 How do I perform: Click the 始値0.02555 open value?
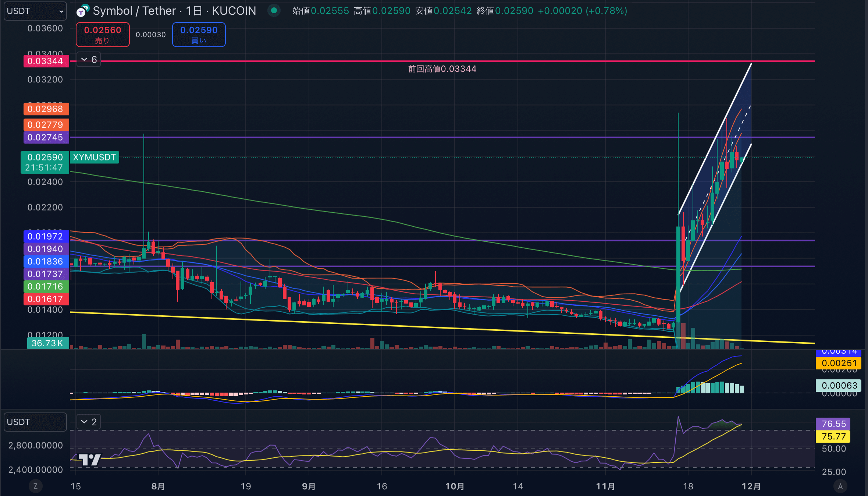click(321, 11)
